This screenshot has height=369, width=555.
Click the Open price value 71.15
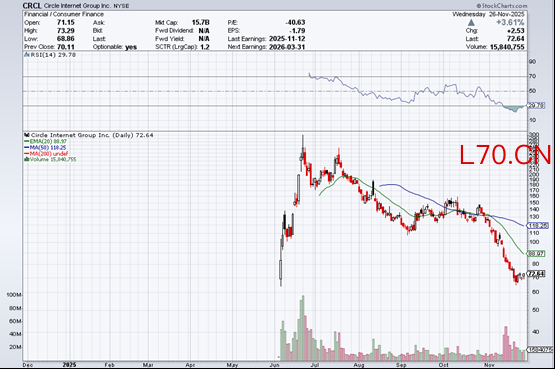(x=66, y=22)
